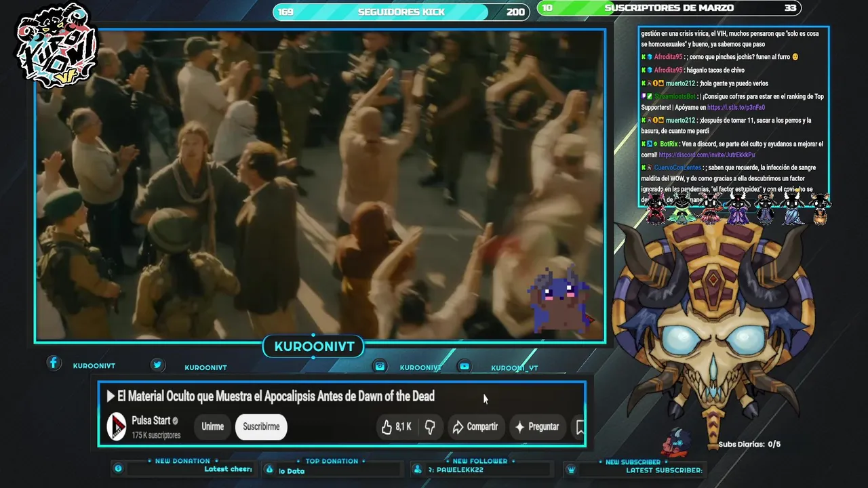868x488 pixels.
Task: Click the verified badge beside Pulsa Start
Action: click(175, 421)
